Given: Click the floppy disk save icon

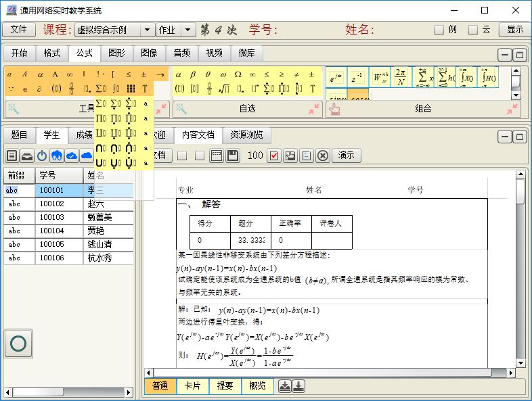Looking at the screenshot, I should (233, 156).
